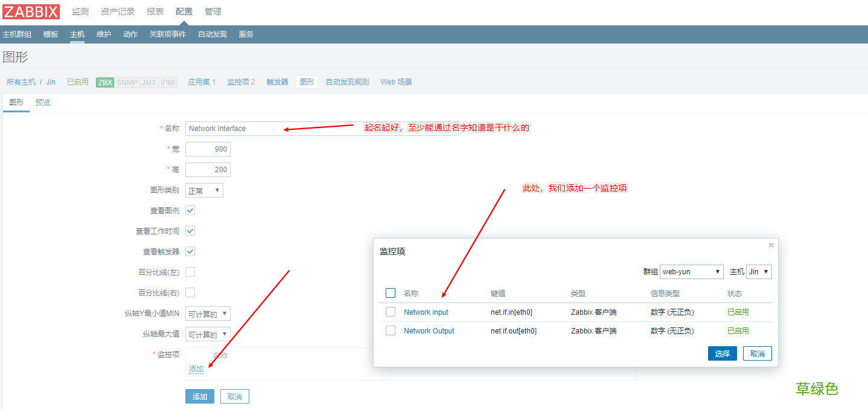The height and width of the screenshot is (409, 868).
Task: Open the 图形类别 dropdown
Action: click(204, 190)
